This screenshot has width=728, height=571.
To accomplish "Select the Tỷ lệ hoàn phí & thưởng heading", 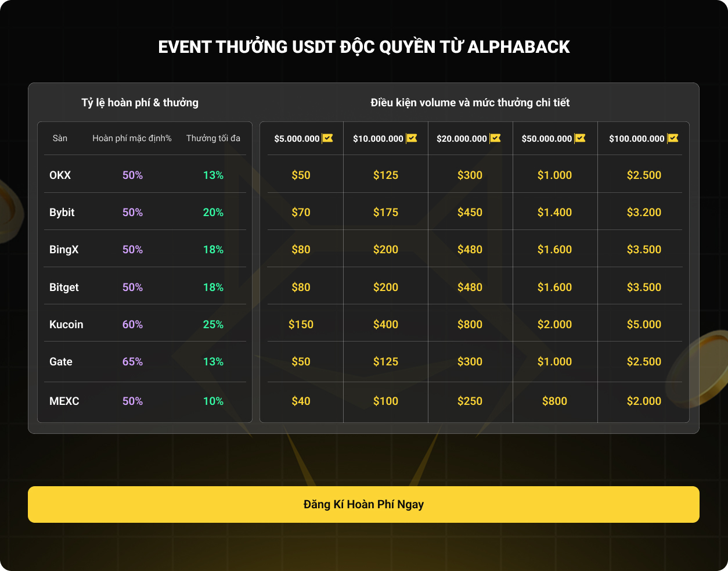I will pos(140,103).
